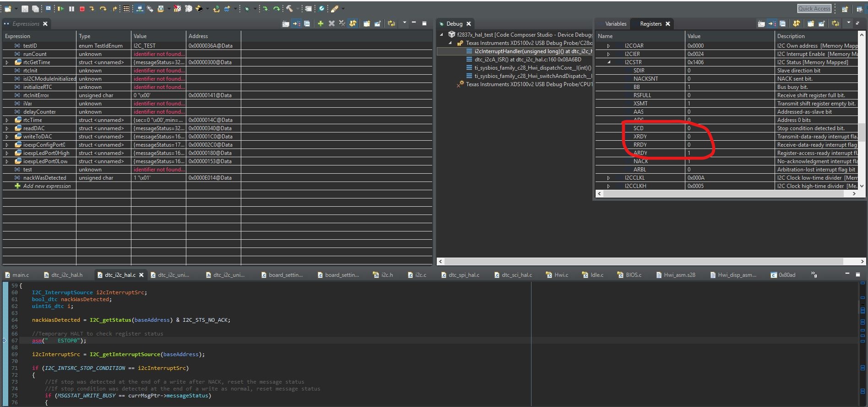868x407 pixels.
Task: Toggle continuous refresh in the Registers view
Action: (797, 23)
